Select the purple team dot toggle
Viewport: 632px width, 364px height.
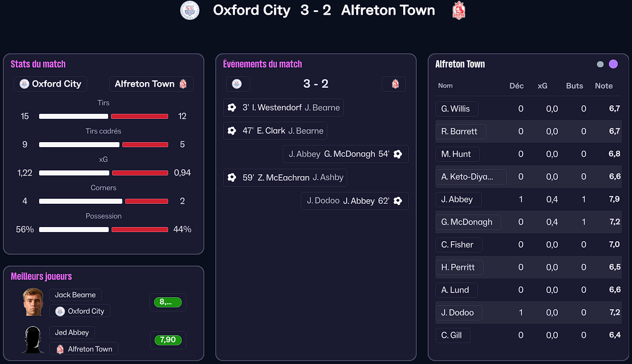[613, 65]
